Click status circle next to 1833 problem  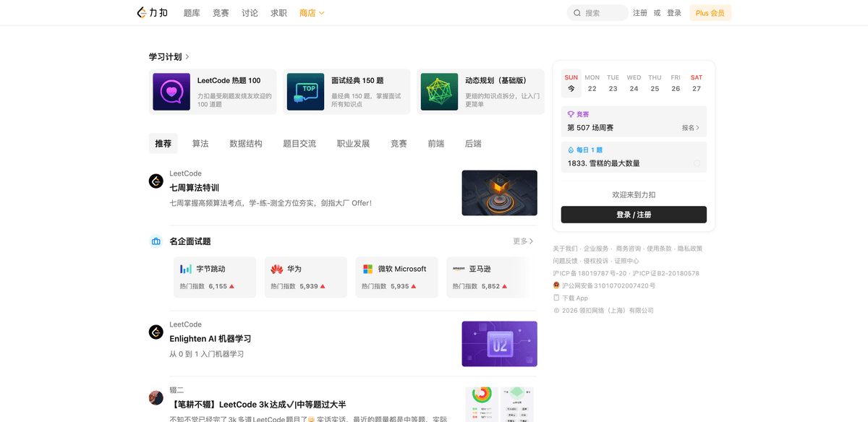coord(697,163)
